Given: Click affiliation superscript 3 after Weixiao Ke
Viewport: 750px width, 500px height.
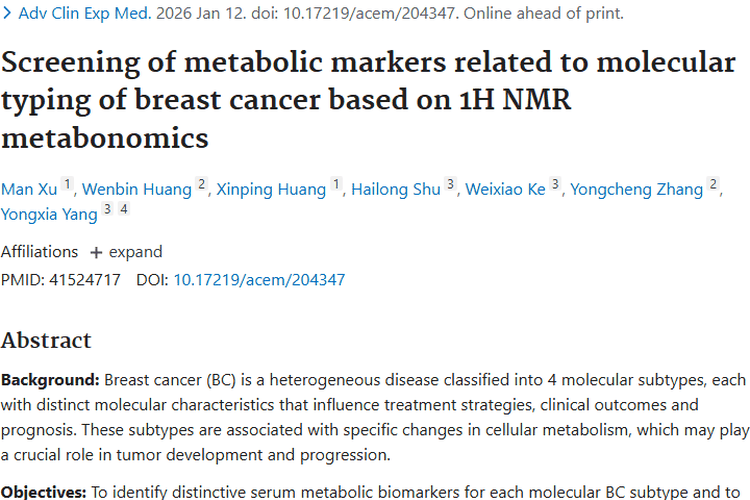Looking at the screenshot, I should click(x=556, y=184).
